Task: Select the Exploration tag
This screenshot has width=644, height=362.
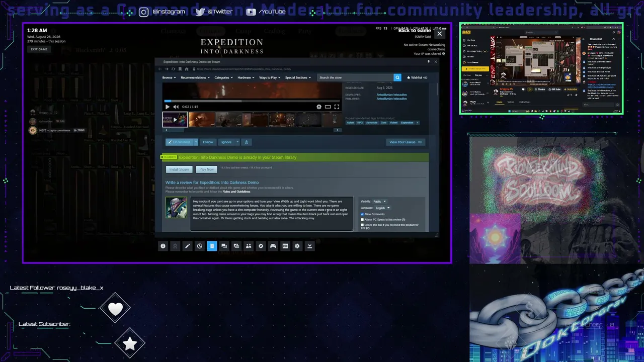Action: 407,123
